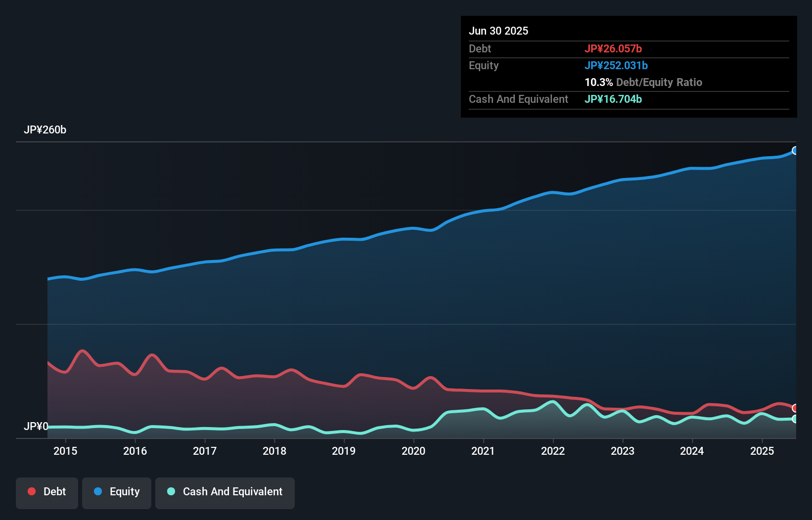Image resolution: width=812 pixels, height=520 pixels.
Task: Expand the Debt/Equity Ratio row
Action: point(643,82)
